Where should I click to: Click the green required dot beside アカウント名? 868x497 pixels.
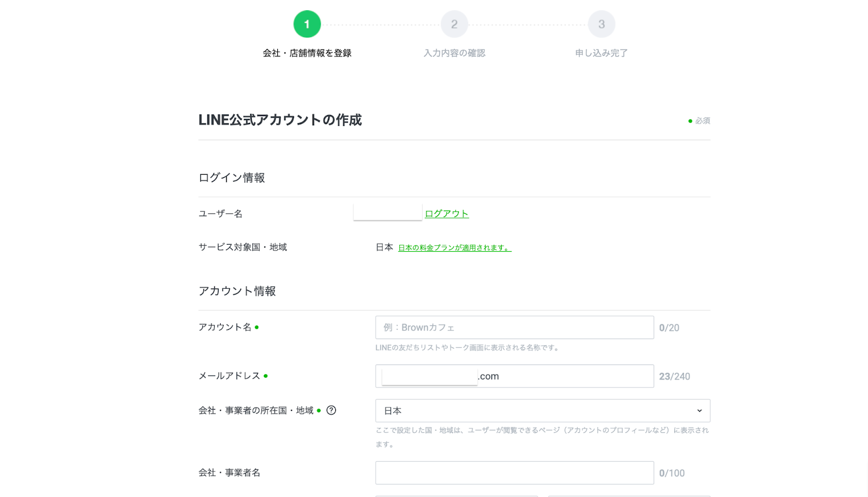click(257, 327)
